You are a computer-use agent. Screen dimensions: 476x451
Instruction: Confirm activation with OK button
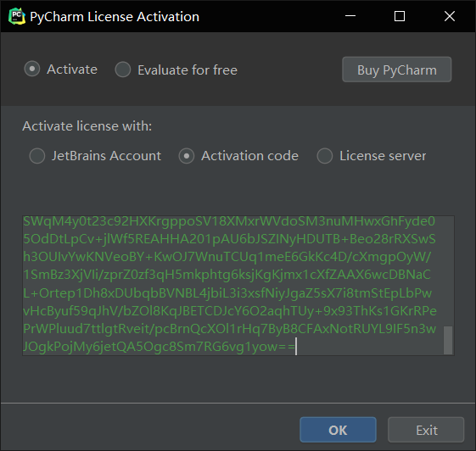coord(338,430)
